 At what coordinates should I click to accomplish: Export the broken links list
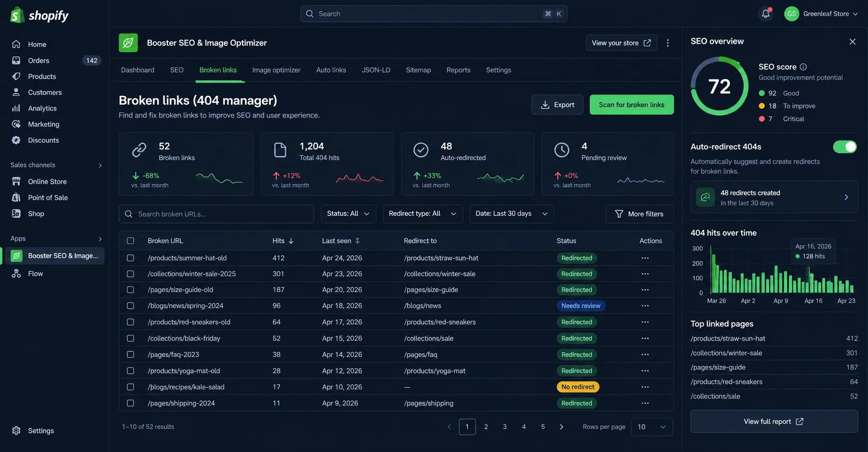[557, 105]
